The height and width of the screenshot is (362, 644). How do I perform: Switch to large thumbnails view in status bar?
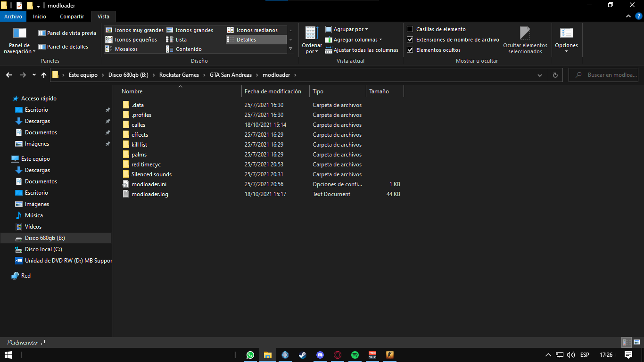click(636, 343)
